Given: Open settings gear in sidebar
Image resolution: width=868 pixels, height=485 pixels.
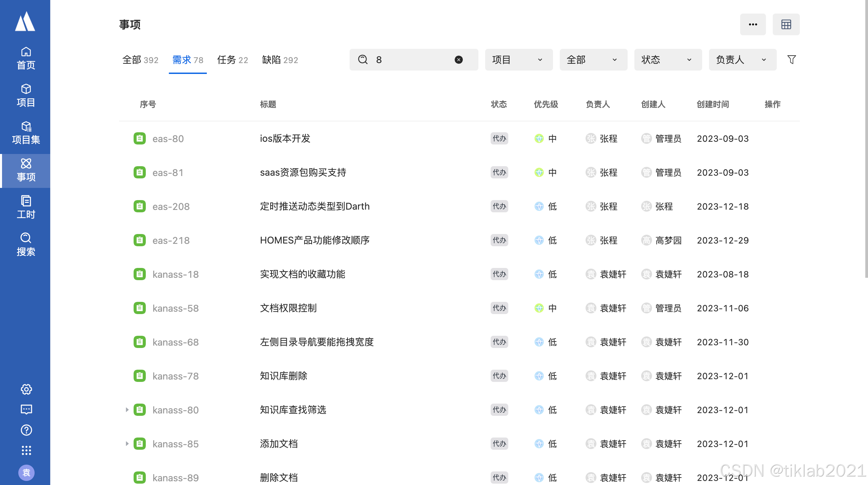Looking at the screenshot, I should [x=26, y=389].
